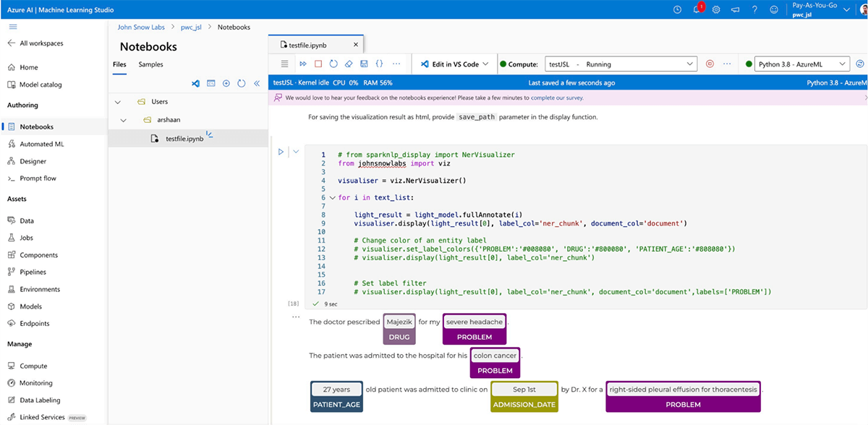Open Compute under Manage
Viewport: 868px width, 425px height.
point(33,366)
